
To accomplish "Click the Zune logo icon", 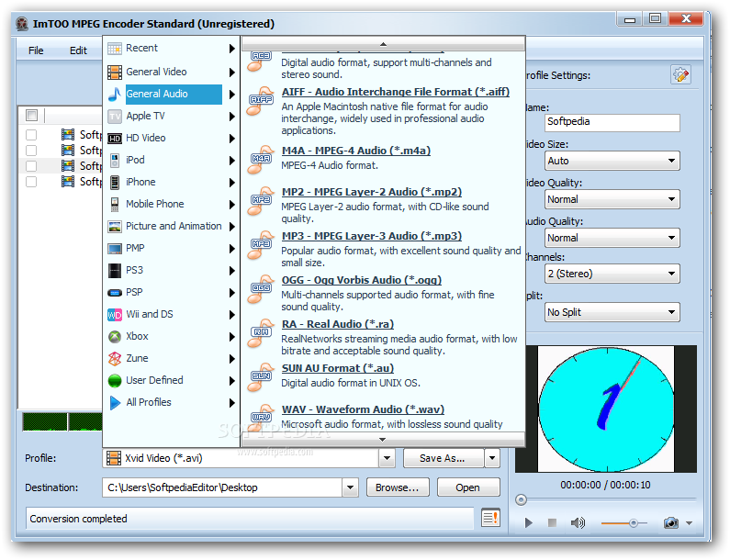I will tap(115, 358).
